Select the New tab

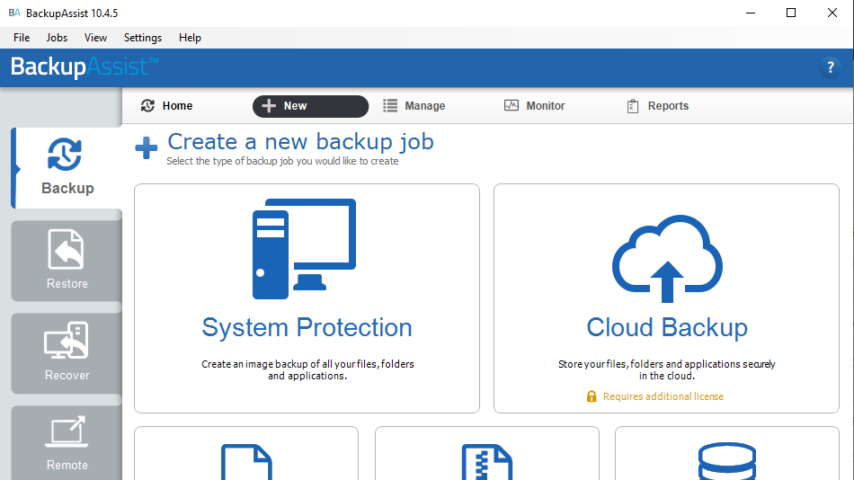tap(310, 106)
